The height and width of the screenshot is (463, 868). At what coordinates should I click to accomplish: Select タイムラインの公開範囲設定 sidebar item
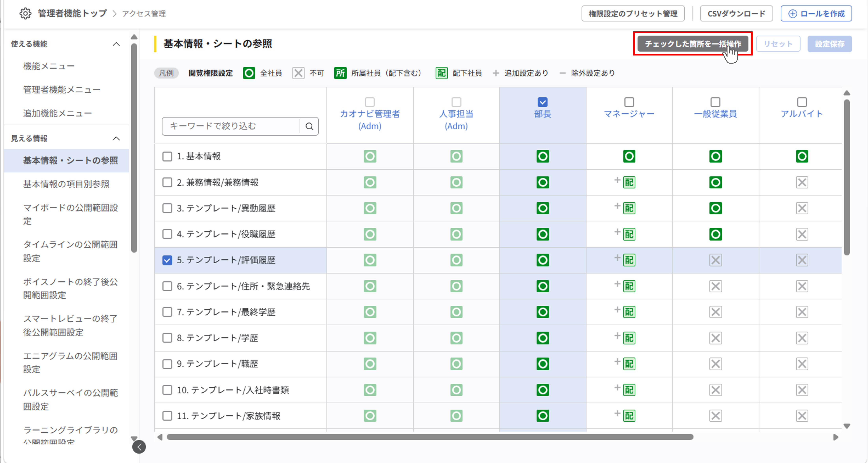pos(70,251)
